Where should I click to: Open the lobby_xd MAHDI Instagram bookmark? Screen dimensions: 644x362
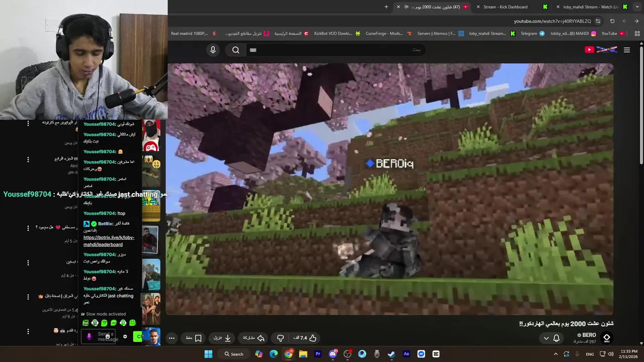[573, 34]
